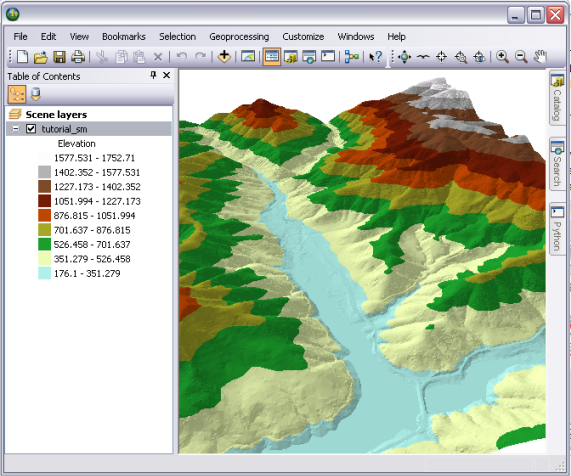Uncheck the tutorial_sm layer checkbox
This screenshot has width=571, height=476.
[31, 129]
